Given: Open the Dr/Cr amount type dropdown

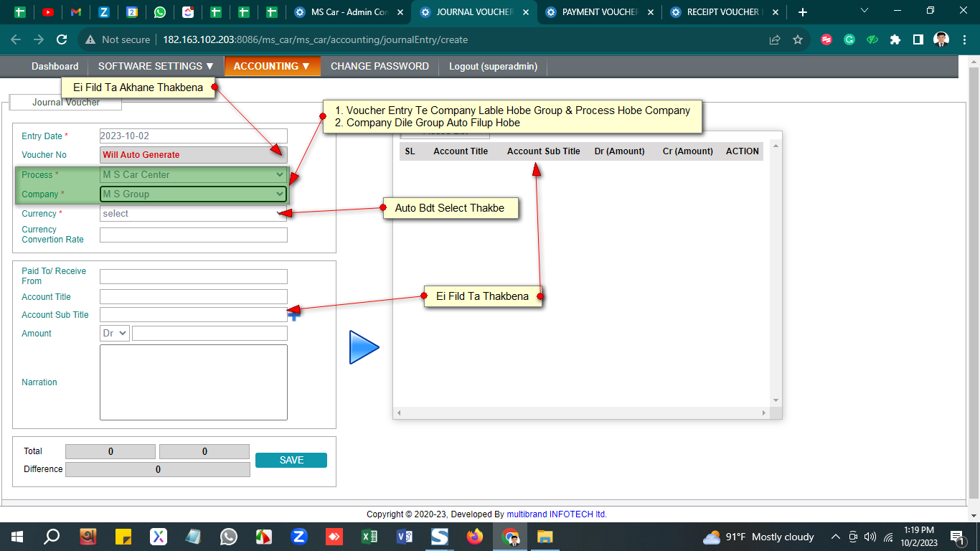Looking at the screenshot, I should [x=115, y=333].
